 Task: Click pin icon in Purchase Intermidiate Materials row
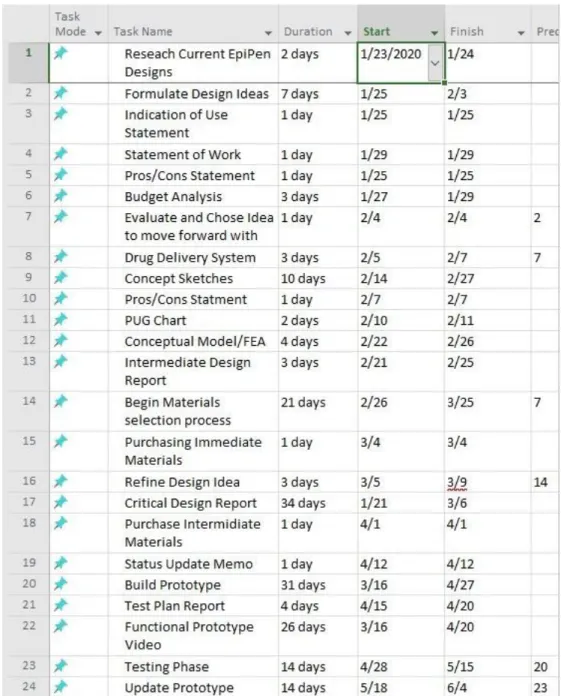[x=60, y=523]
